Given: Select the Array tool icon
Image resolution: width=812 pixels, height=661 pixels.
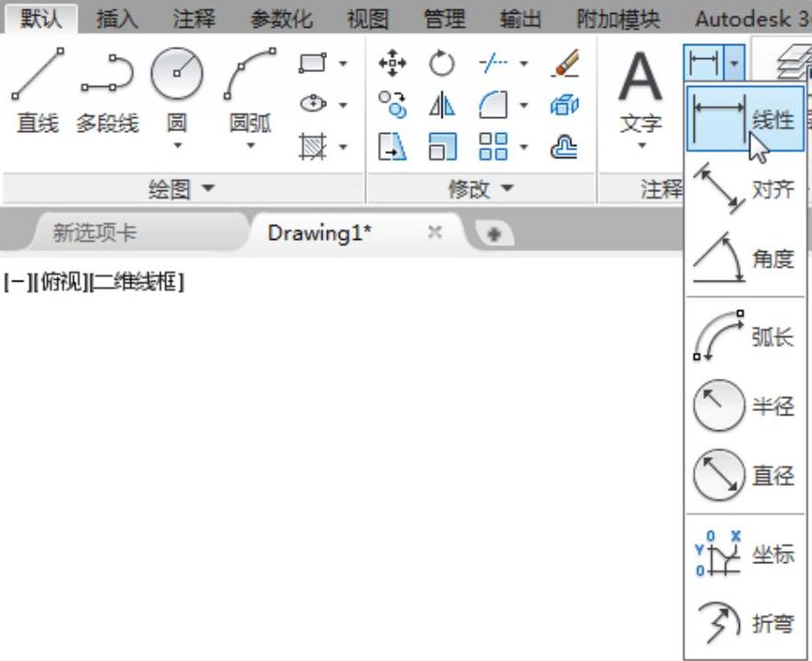Looking at the screenshot, I should pos(493,147).
